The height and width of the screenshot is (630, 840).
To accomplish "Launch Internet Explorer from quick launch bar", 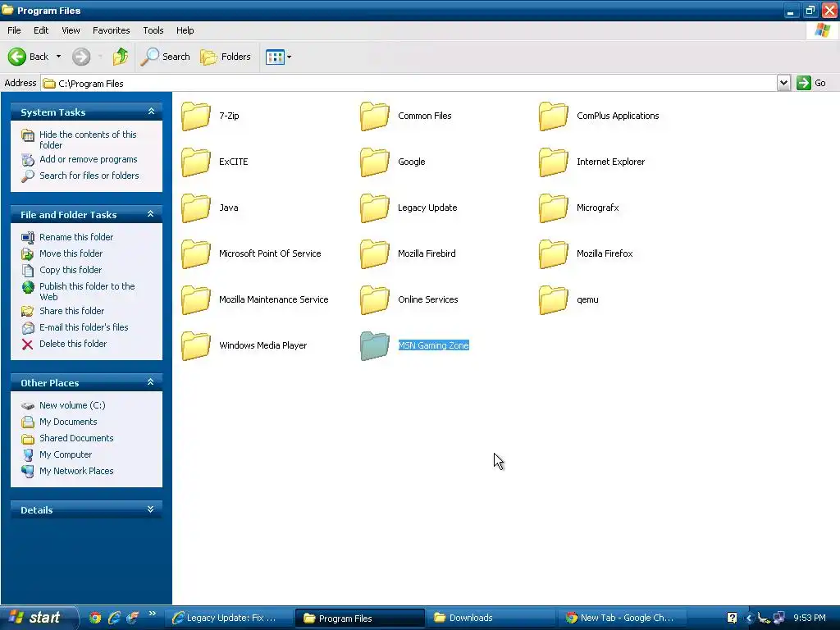I will 113,618.
